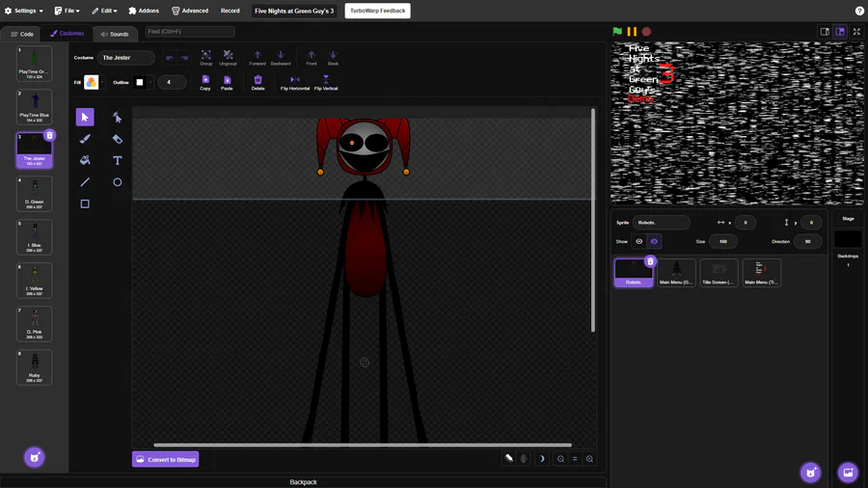Select the Brush tool
Viewport: 868px width, 488px height.
[x=85, y=139]
